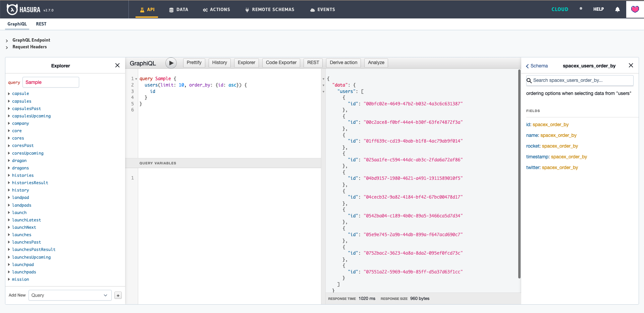Click the Derive action button
This screenshot has width=644, height=313.
[343, 63]
